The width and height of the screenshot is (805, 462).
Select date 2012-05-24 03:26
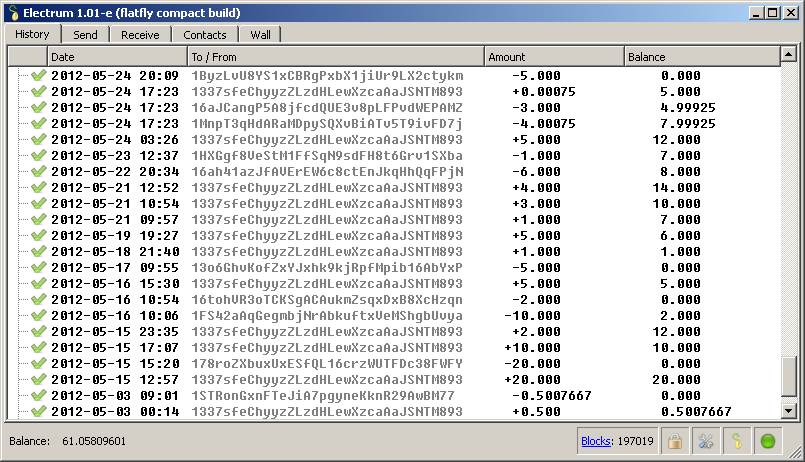[x=115, y=140]
